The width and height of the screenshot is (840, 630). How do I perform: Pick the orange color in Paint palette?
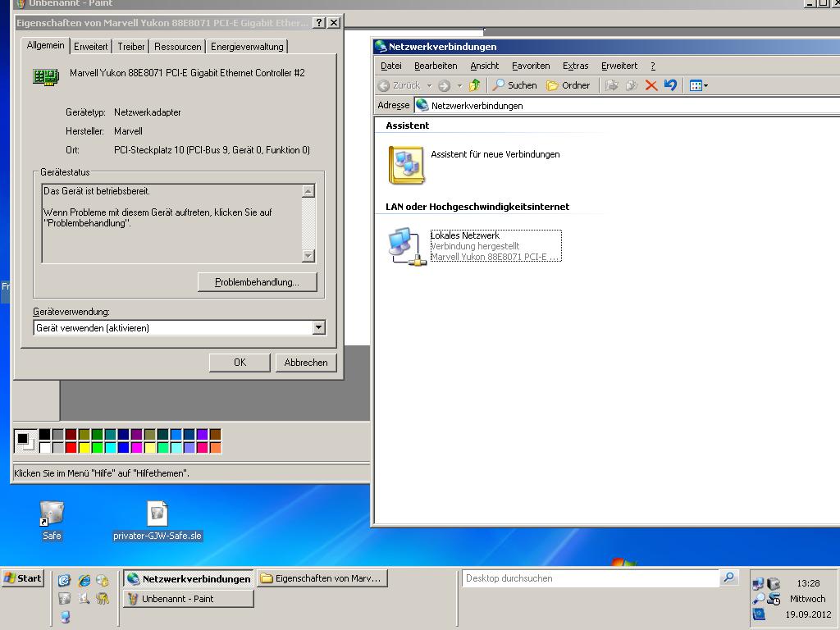[216, 447]
